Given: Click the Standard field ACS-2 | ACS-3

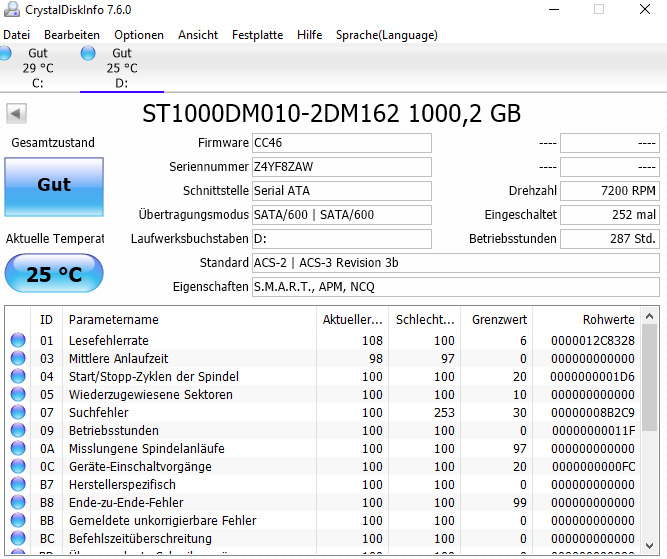Looking at the screenshot, I should (x=456, y=263).
